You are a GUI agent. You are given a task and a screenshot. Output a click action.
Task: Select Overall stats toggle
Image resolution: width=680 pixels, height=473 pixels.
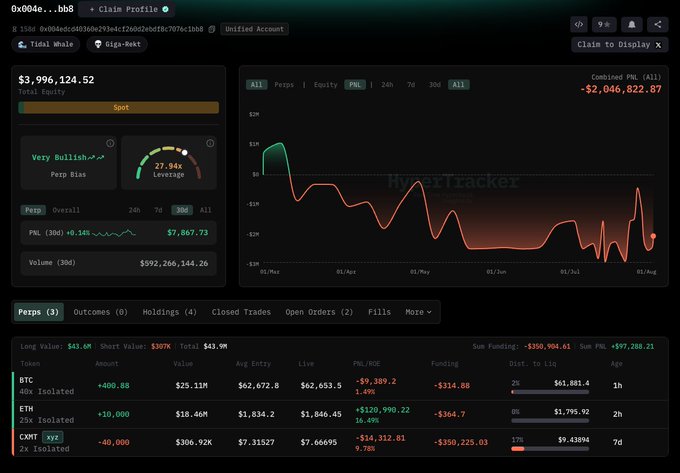[66, 210]
